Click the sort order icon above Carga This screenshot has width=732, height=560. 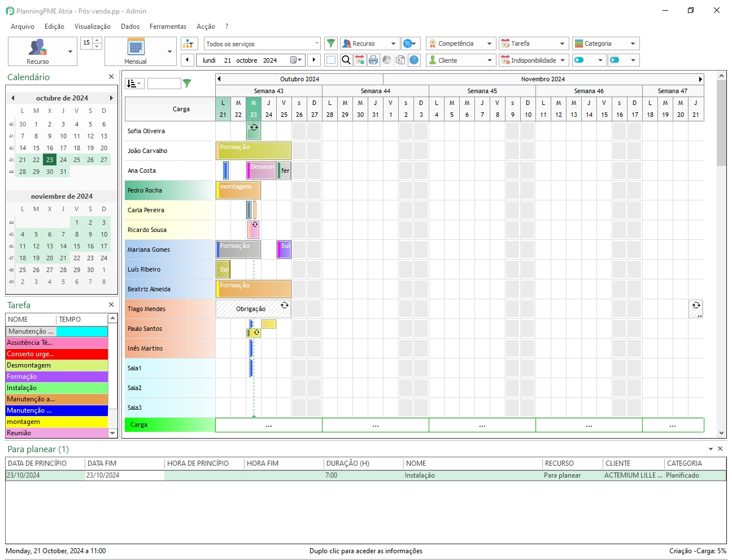pos(134,84)
